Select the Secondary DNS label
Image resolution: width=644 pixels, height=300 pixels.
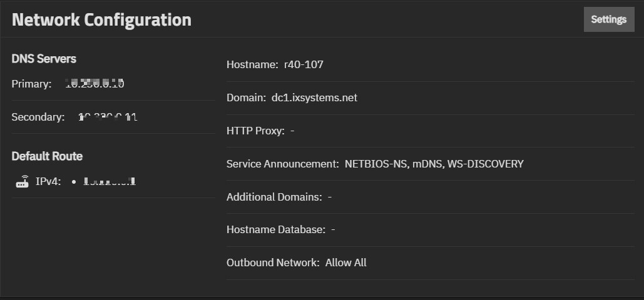38,117
